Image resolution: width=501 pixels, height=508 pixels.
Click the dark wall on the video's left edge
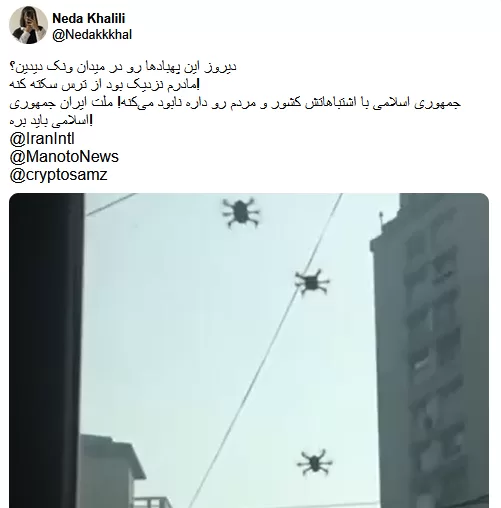click(45, 350)
